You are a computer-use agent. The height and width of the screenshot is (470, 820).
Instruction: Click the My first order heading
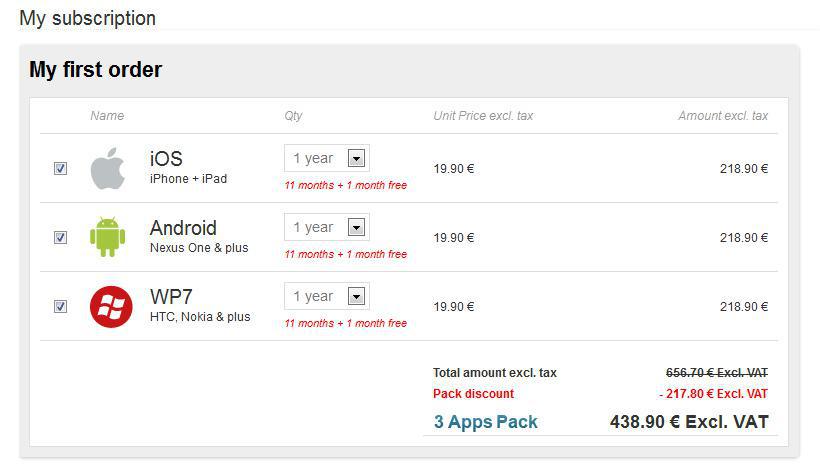point(96,70)
